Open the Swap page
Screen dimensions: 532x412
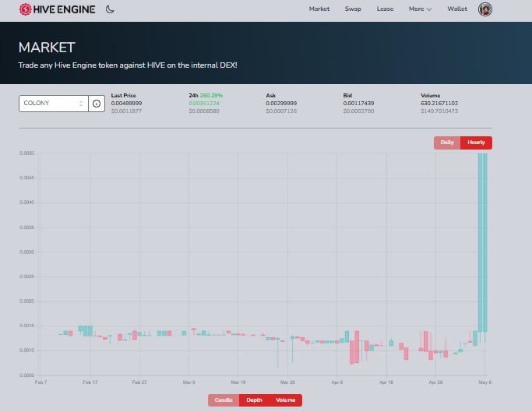[x=353, y=9]
